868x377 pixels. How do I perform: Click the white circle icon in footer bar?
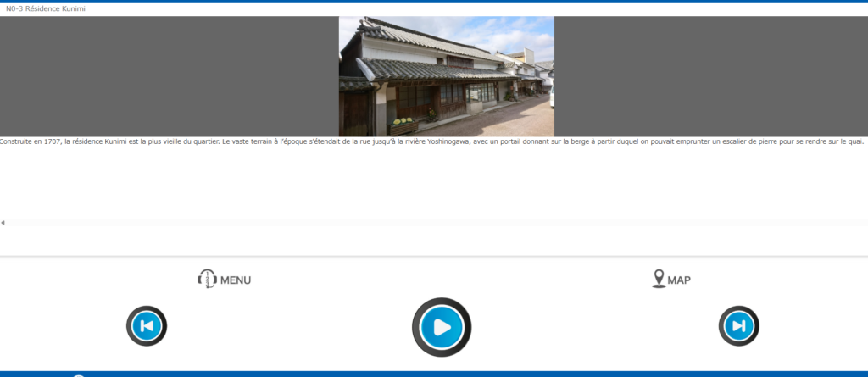[78, 374]
